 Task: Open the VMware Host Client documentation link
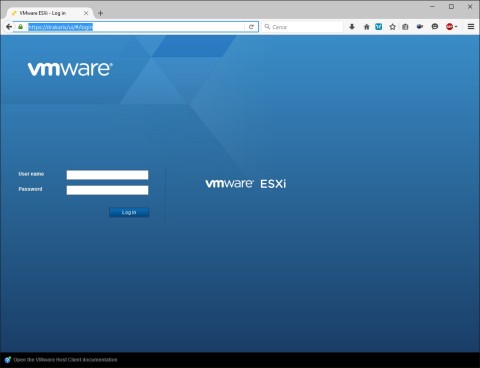point(65,360)
